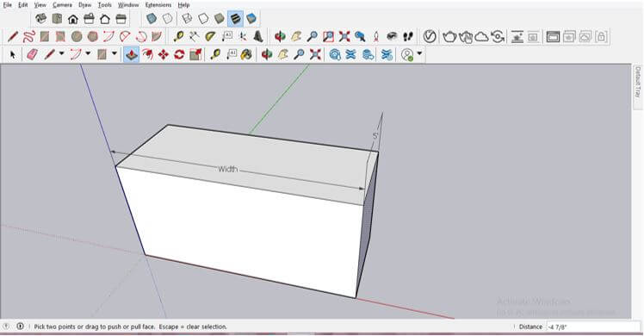Image resolution: width=644 pixels, height=336 pixels.
Task: Select the Offset tool
Action: [x=147, y=54]
